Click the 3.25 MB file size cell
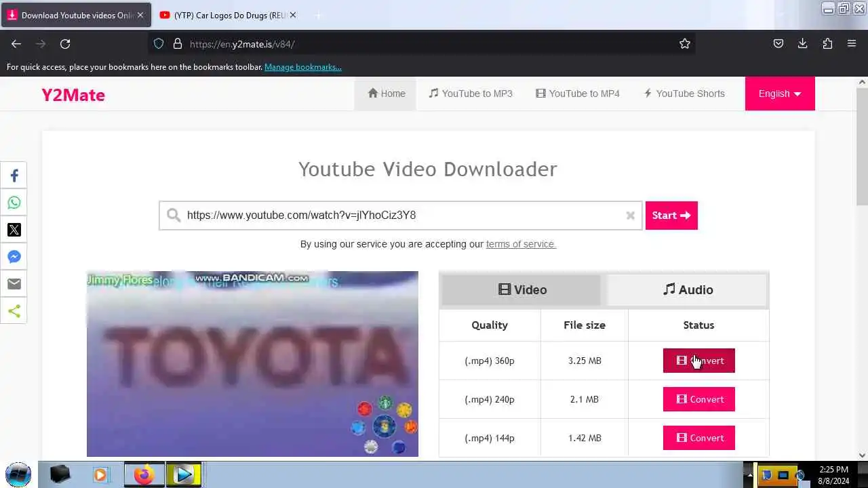The width and height of the screenshot is (868, 488). point(585,361)
